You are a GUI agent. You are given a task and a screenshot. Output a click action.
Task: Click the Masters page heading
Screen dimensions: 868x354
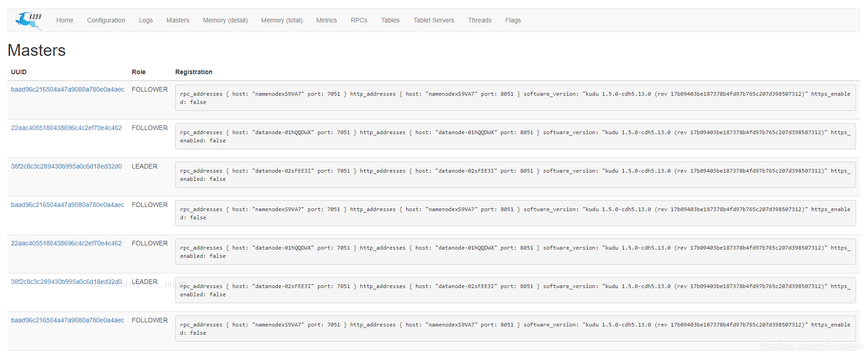pyautogui.click(x=37, y=50)
